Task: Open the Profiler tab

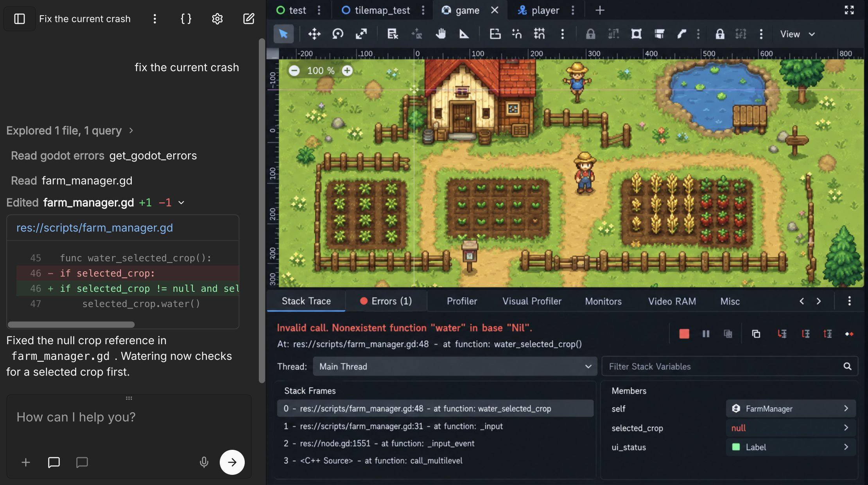Action: pyautogui.click(x=462, y=301)
